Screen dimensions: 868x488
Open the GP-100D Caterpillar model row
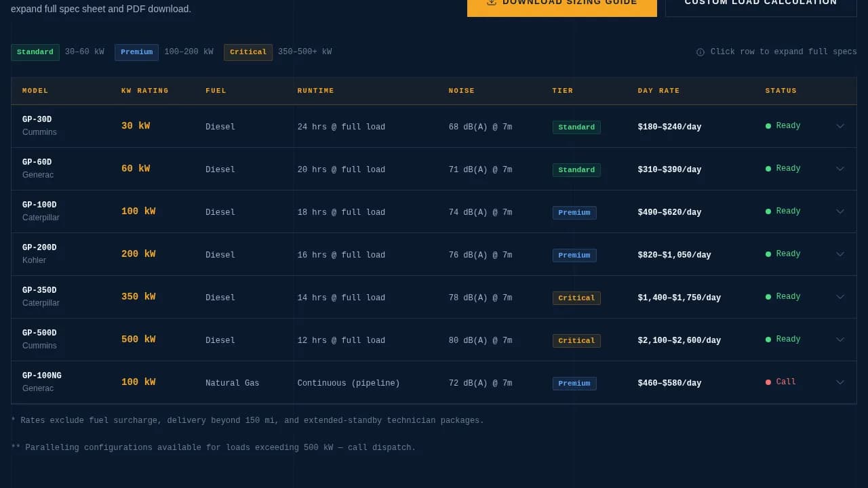click(434, 211)
